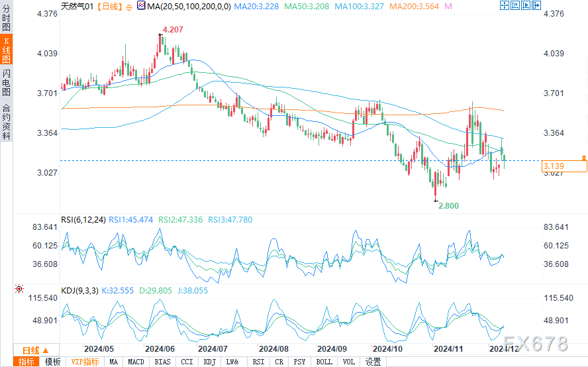Click the export arrow icon at top right
Image resolution: width=588 pixels, height=367 pixels.
coord(536,5)
